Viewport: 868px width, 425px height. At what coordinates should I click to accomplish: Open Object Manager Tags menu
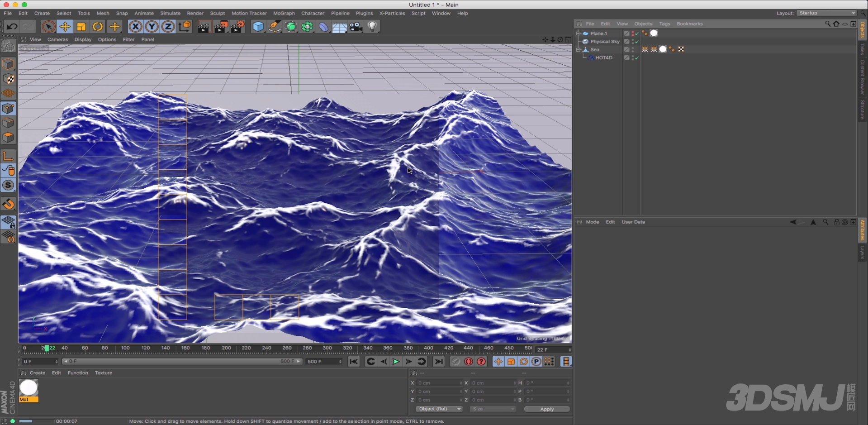(x=664, y=24)
